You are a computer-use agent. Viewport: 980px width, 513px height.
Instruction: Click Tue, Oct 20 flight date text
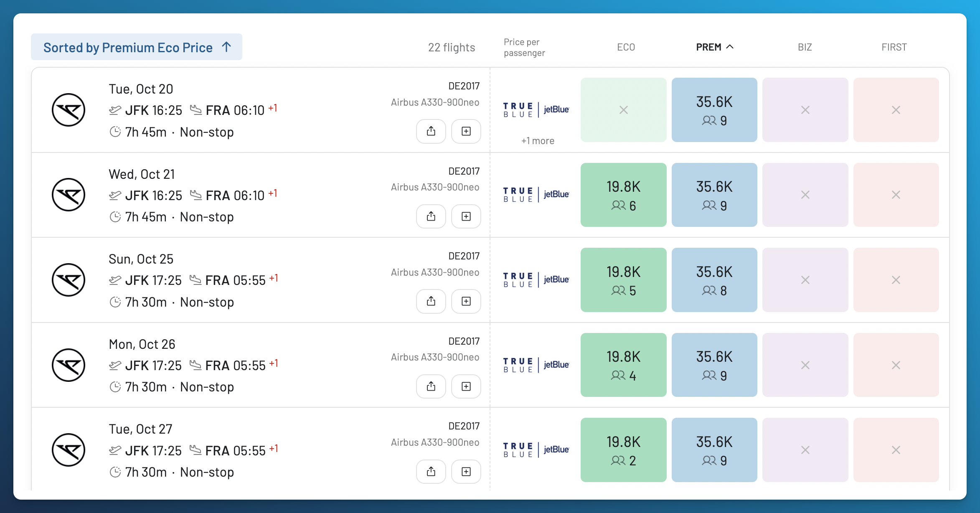[x=141, y=89]
